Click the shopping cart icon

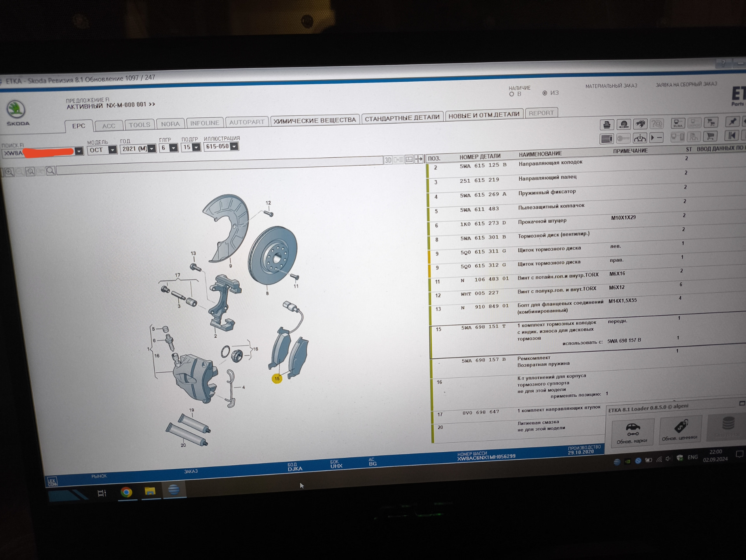[x=710, y=136]
